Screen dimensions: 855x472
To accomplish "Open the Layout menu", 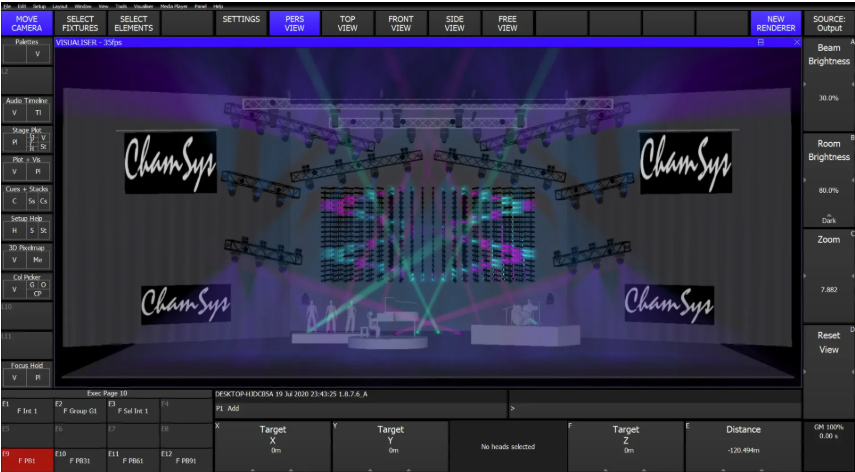I will [61, 6].
